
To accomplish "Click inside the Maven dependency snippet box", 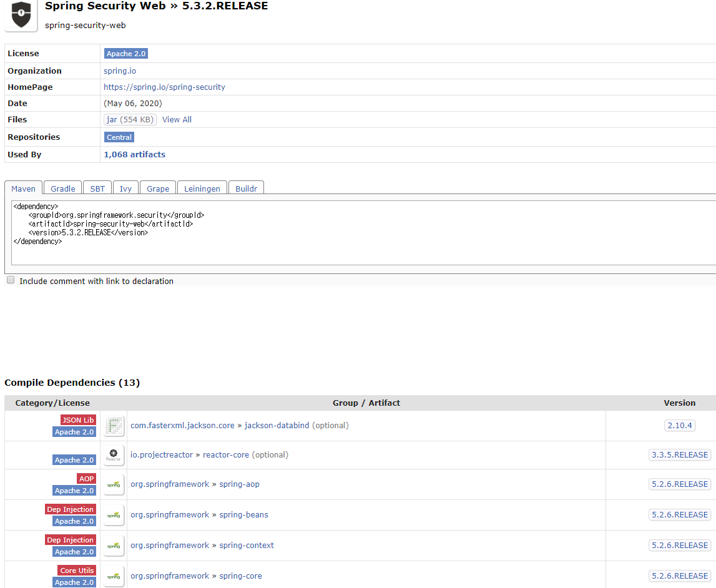I will (x=363, y=232).
